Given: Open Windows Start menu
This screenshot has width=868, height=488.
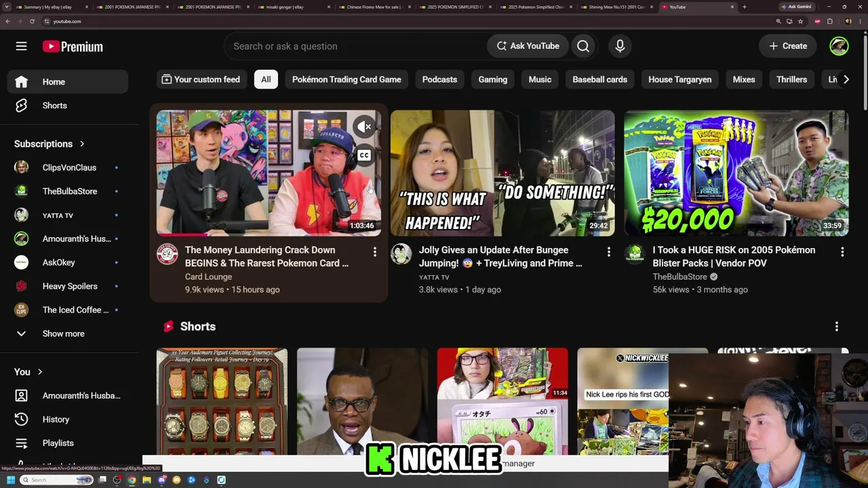Looking at the screenshot, I should point(11,480).
